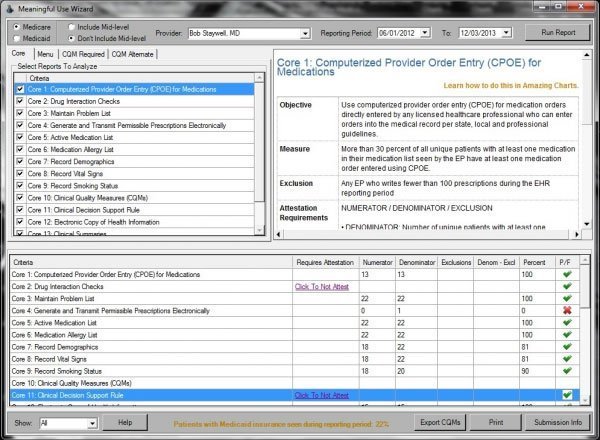Click 'Click To Not Attest' for Core 2
Screen dimensions: 600x440
pyautogui.click(x=321, y=286)
